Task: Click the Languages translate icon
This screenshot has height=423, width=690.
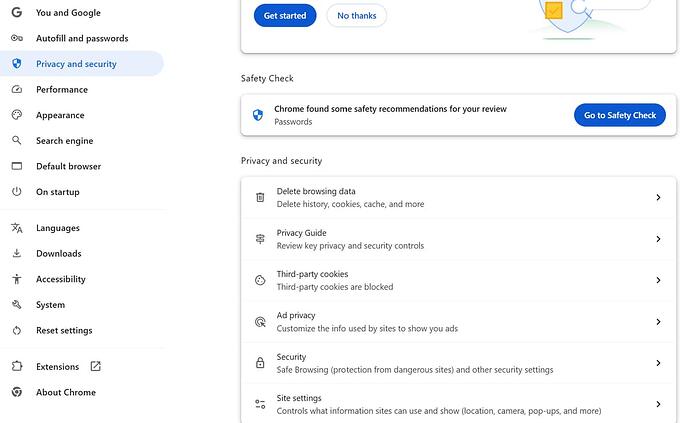Action: pos(16,228)
